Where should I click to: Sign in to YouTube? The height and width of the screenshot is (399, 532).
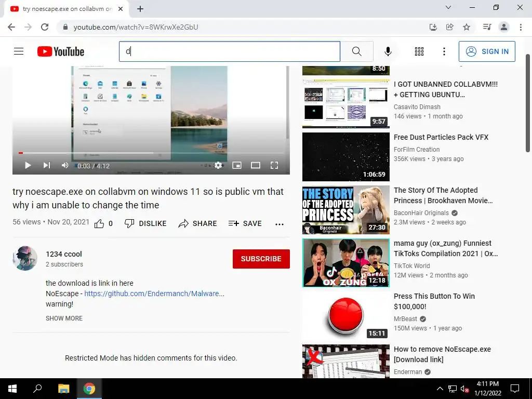click(487, 51)
